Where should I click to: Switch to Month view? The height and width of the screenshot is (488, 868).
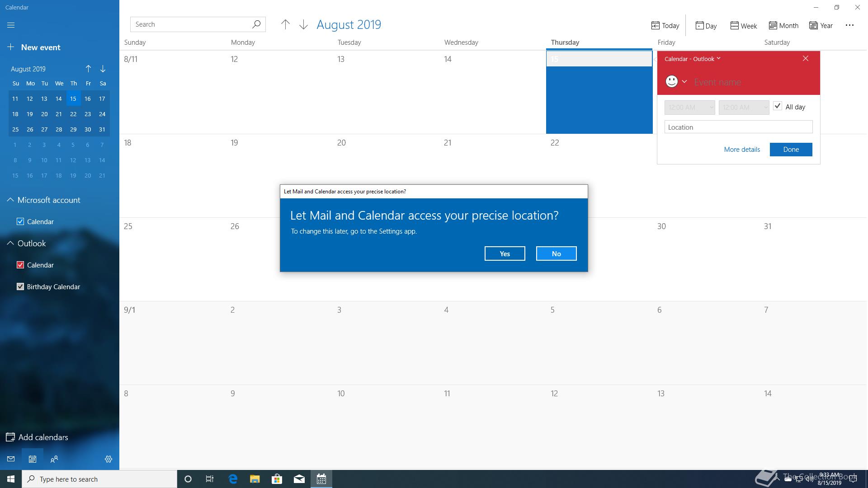pyautogui.click(x=783, y=26)
